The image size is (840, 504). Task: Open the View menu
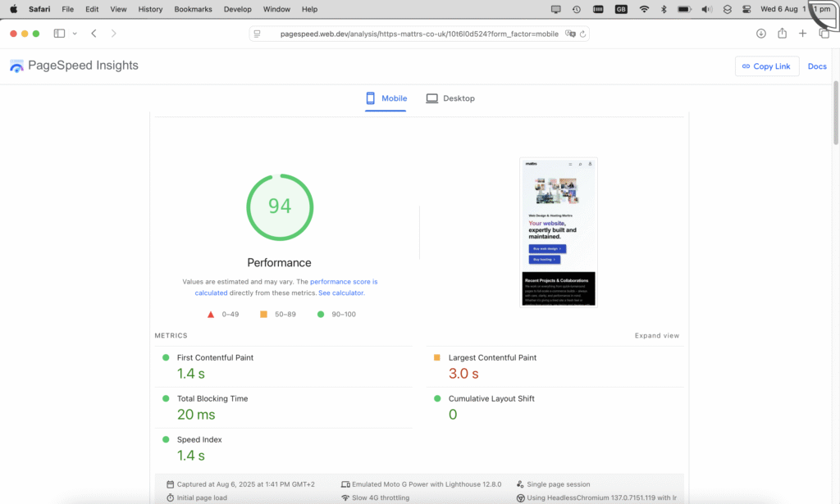pos(118,9)
